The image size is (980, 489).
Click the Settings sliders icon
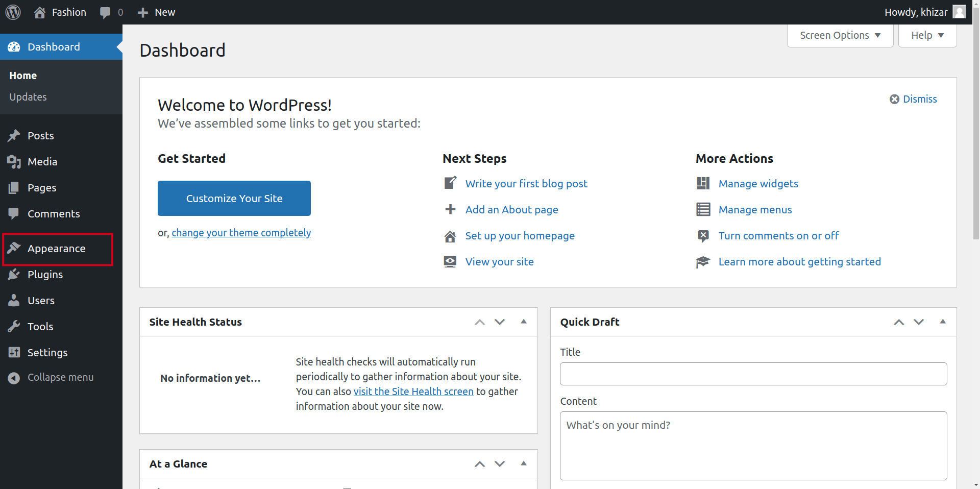point(14,353)
